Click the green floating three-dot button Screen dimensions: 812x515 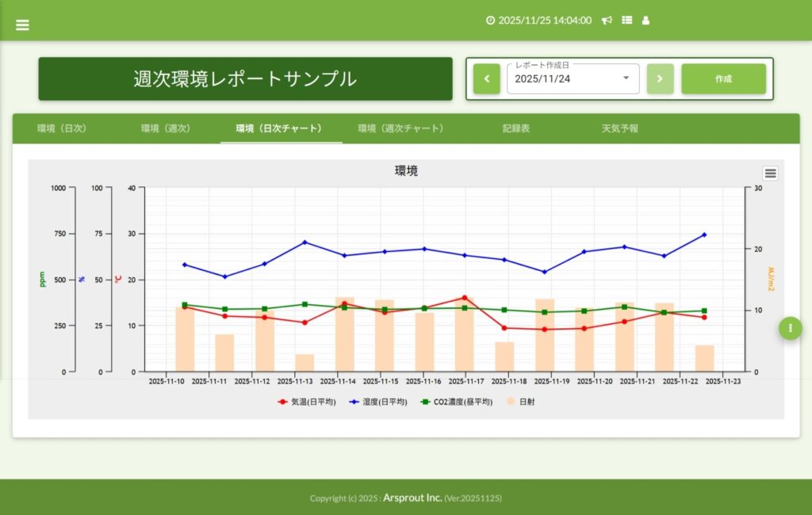(790, 328)
